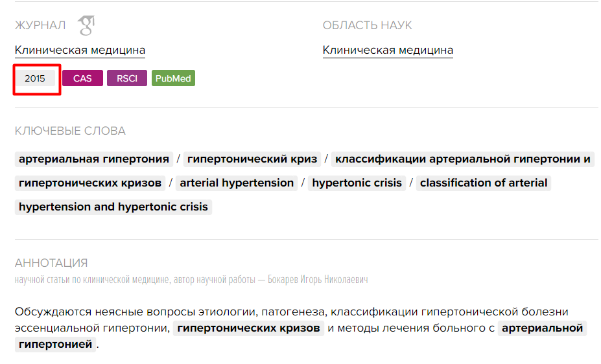
Task: Click highlighted артериальной in the abstract text
Action: point(542,328)
